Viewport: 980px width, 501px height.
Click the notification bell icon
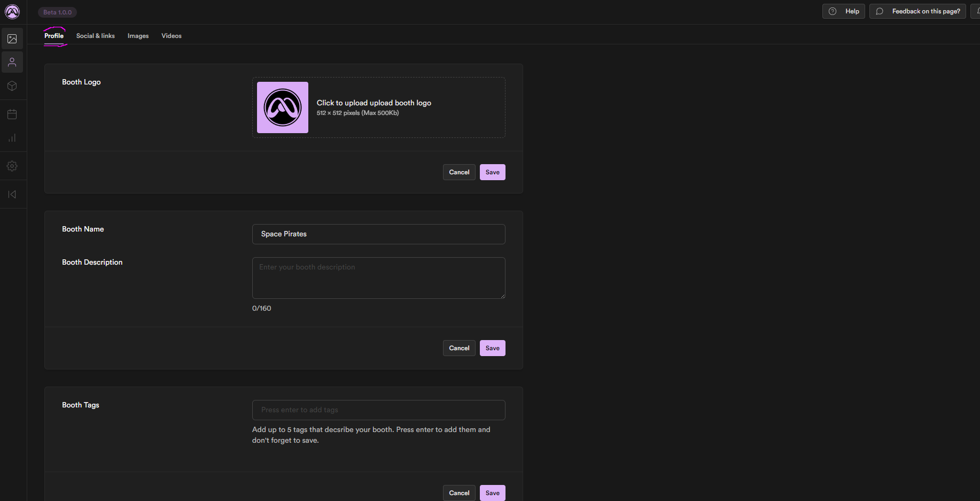pos(977,11)
